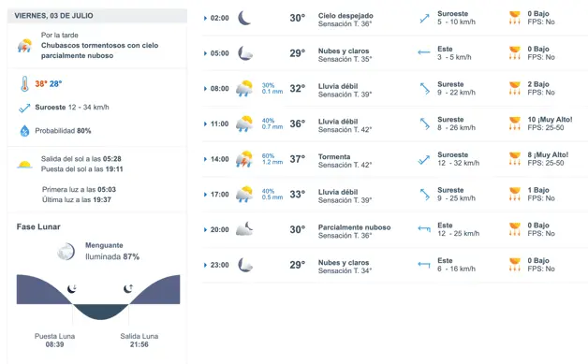Click the raindrop Probabilidad 80% icon
Viewport: 588px width, 364px height.
click(24, 131)
